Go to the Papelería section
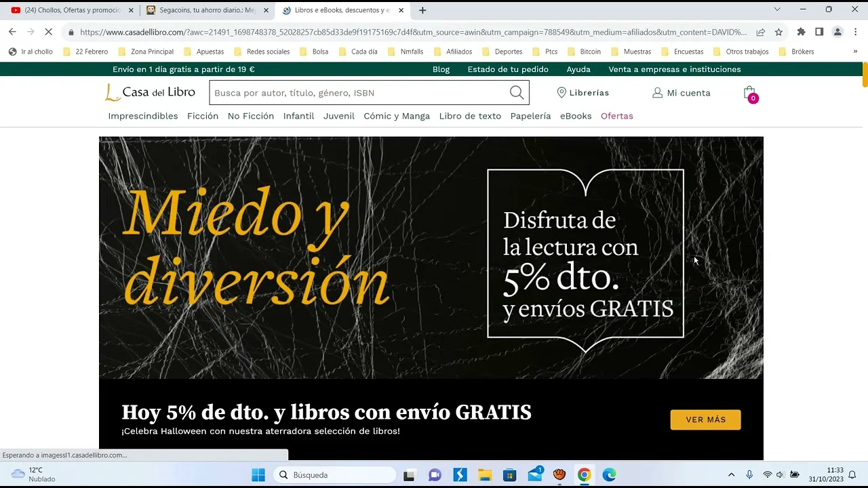Image resolution: width=868 pixels, height=488 pixels. pyautogui.click(x=530, y=116)
